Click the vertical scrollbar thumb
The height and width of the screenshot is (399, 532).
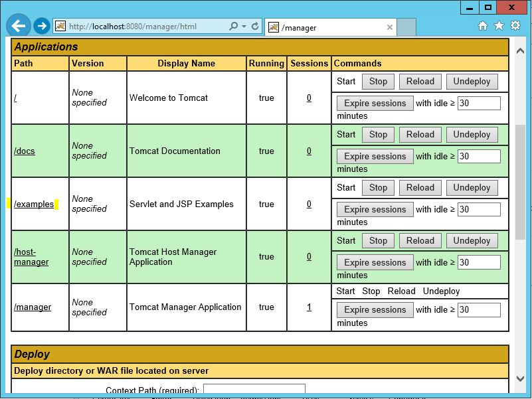[x=520, y=183]
